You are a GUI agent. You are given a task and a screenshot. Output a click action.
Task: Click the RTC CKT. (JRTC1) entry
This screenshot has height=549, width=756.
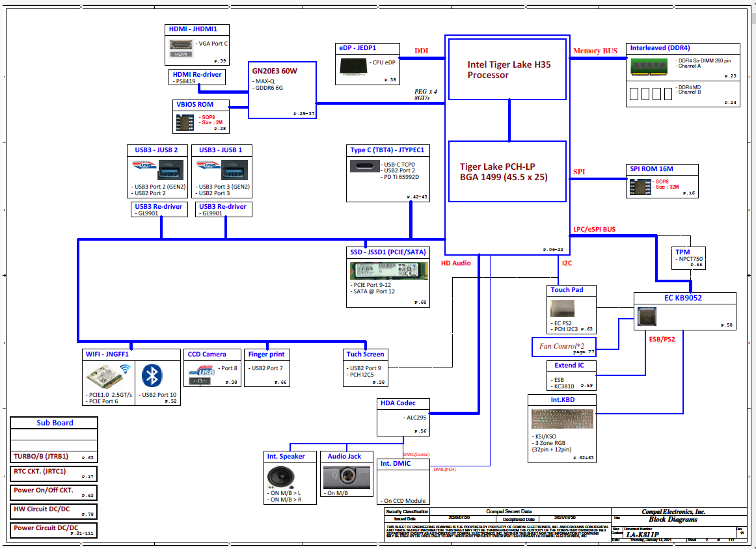[x=53, y=474]
